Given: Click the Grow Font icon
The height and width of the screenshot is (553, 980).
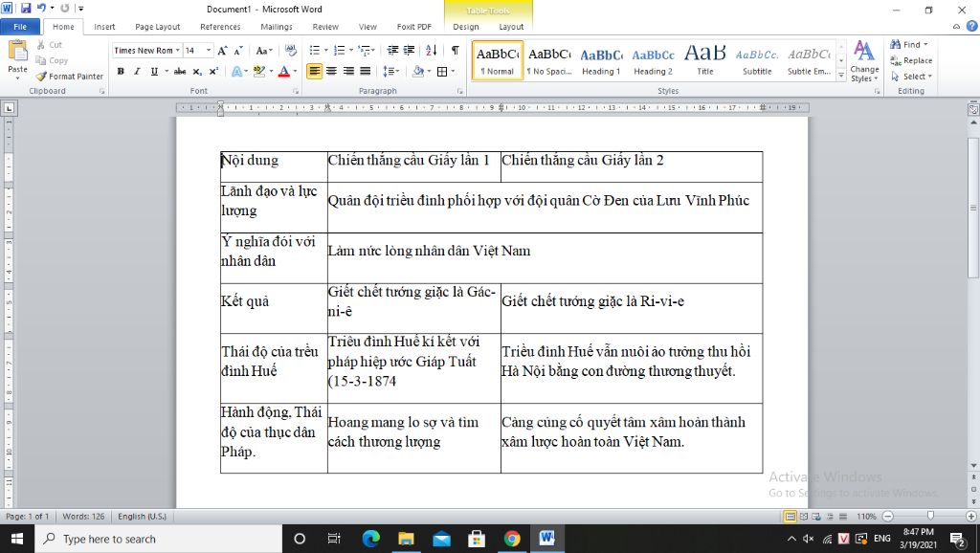Looking at the screenshot, I should (222, 51).
